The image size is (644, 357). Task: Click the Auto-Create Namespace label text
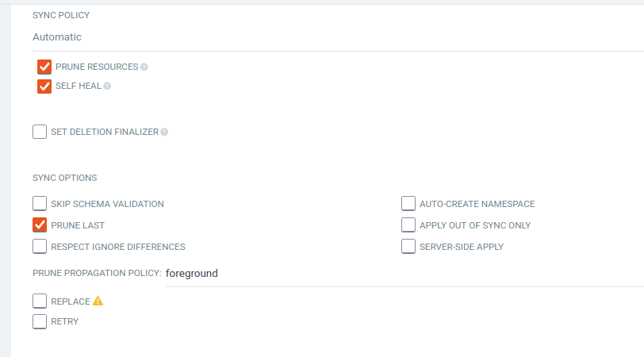[x=477, y=204]
